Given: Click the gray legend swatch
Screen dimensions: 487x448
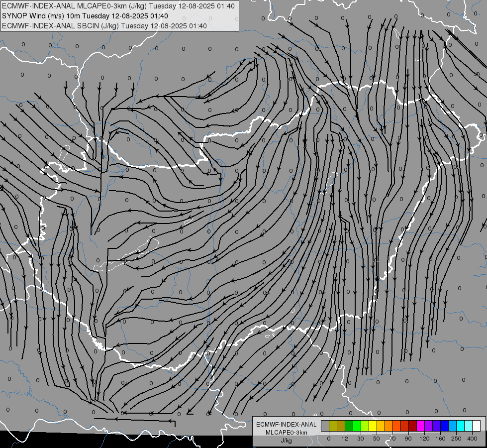Looking at the screenshot, I should point(325,426).
